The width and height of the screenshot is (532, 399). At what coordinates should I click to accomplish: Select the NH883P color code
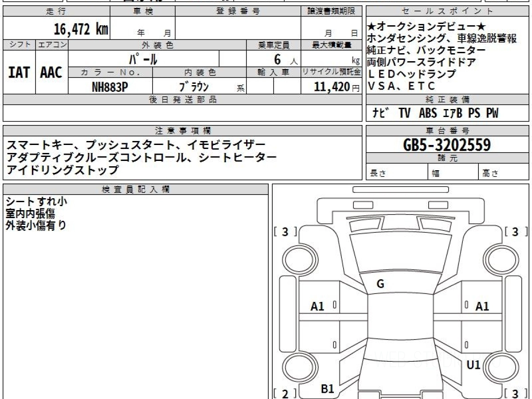pyautogui.click(x=110, y=87)
